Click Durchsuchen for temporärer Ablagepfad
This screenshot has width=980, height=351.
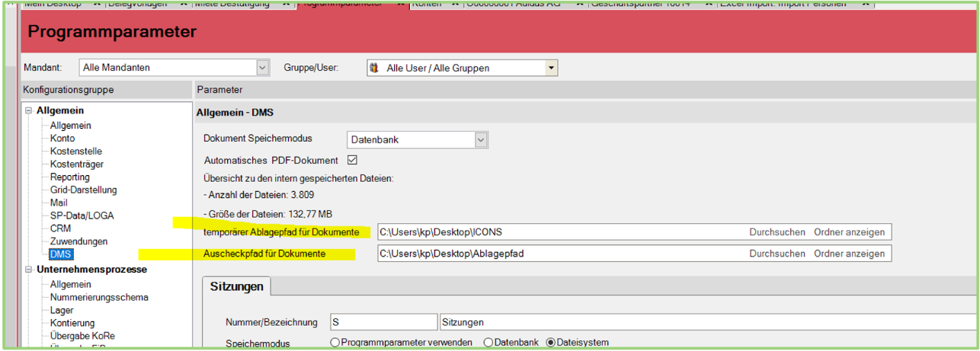pos(777,232)
